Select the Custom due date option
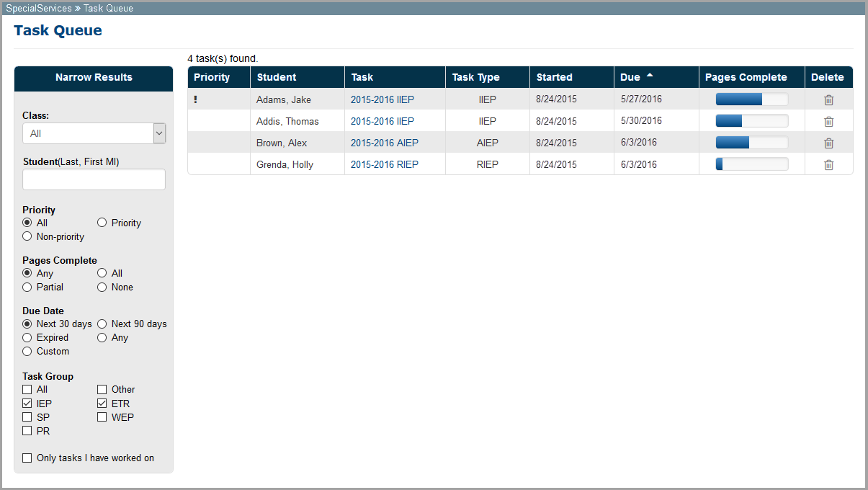The image size is (868, 490). pyautogui.click(x=27, y=351)
